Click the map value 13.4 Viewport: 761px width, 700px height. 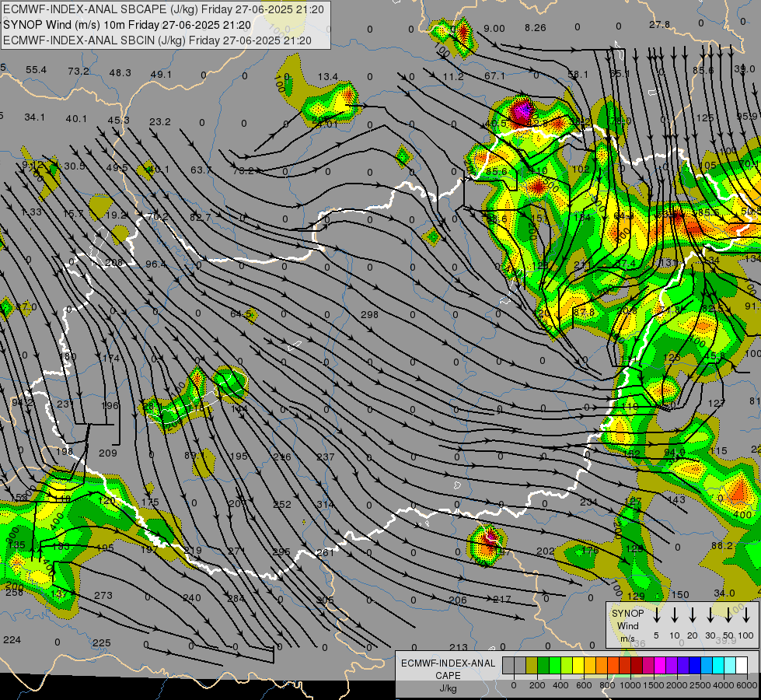[x=328, y=76]
